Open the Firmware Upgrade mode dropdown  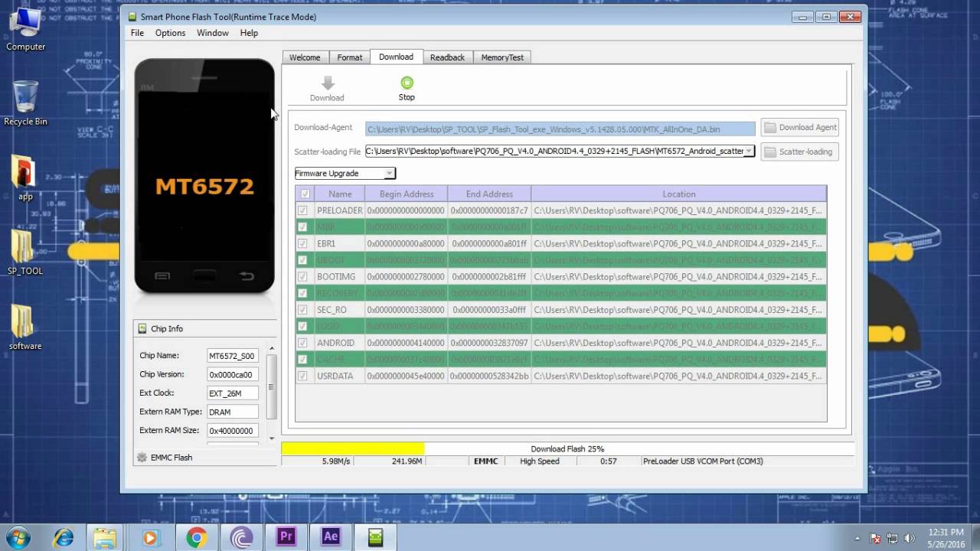click(x=389, y=174)
